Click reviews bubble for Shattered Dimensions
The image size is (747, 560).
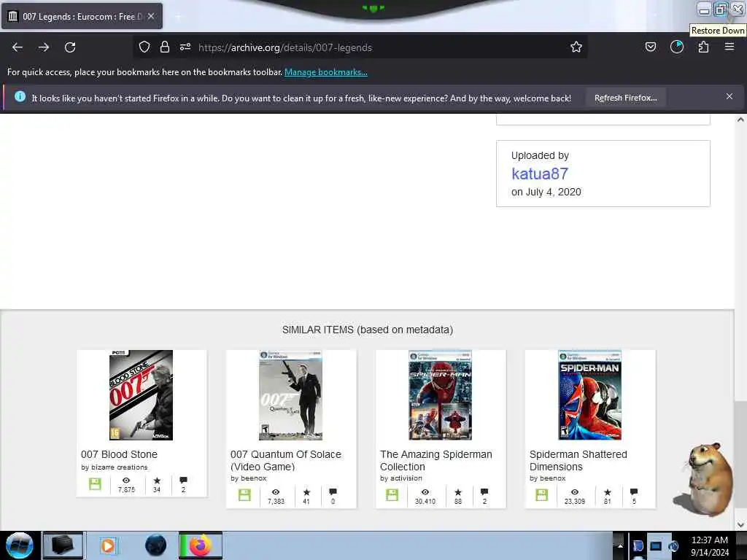[x=634, y=492]
